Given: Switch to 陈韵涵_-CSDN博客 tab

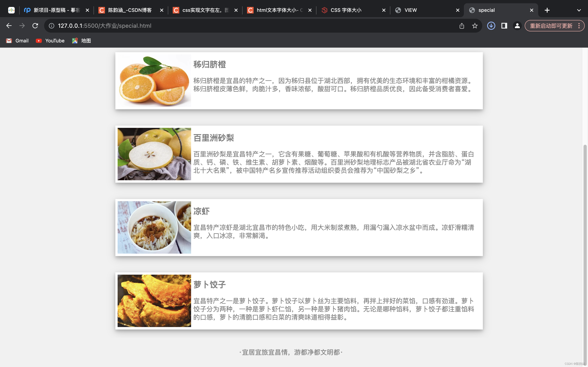Looking at the screenshot, I should tap(130, 10).
